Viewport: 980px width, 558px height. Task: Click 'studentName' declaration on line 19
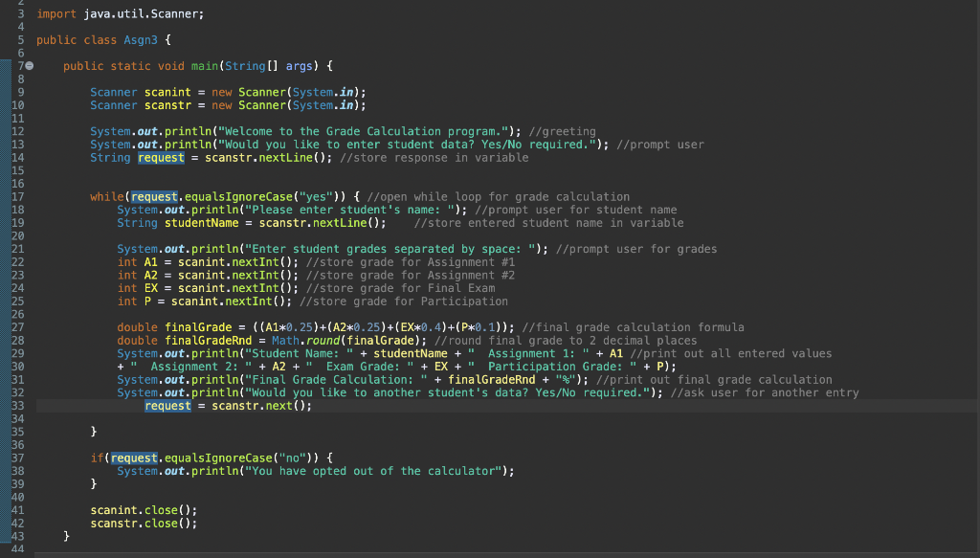click(x=201, y=224)
